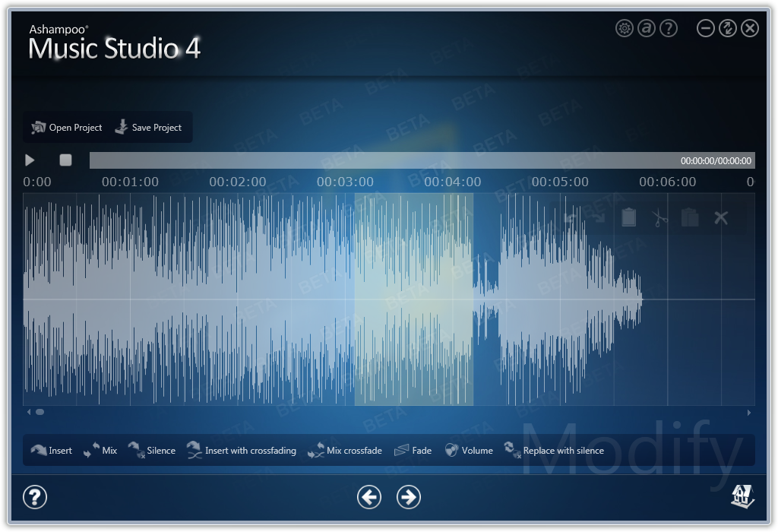
Task: Undo the last edit in the waveform toolbar
Action: click(571, 218)
